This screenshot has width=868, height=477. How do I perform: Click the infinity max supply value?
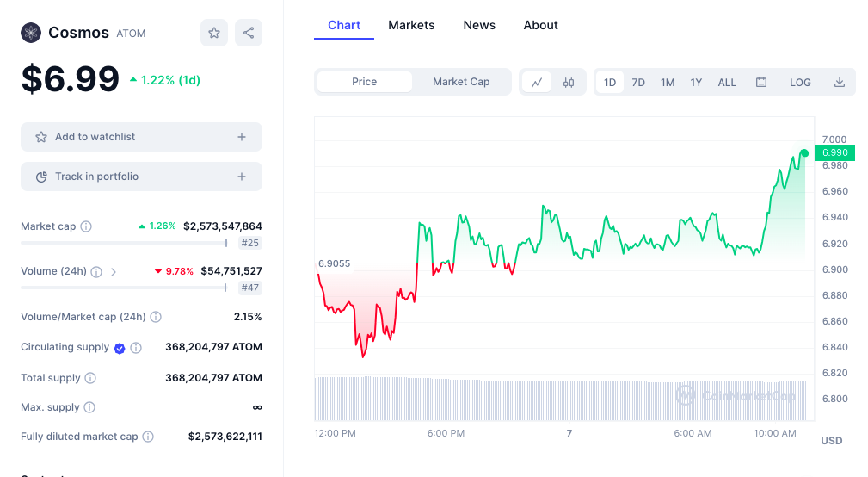pyautogui.click(x=257, y=407)
